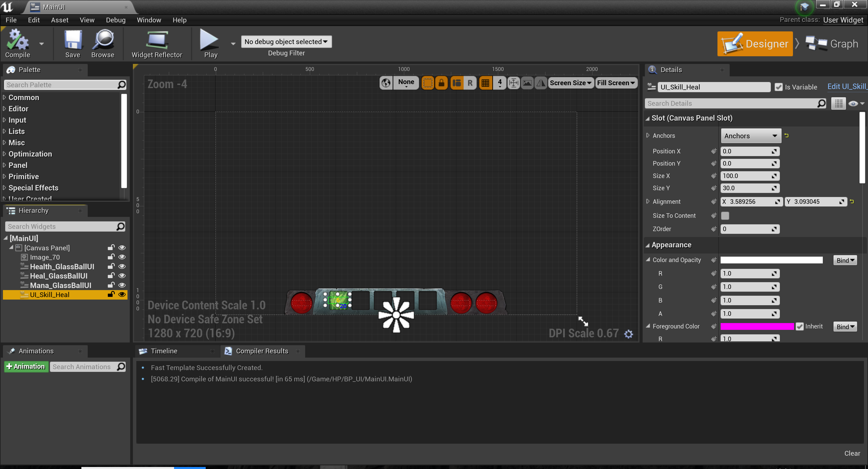Click the green Animation add button
The width and height of the screenshot is (868, 469).
26,367
